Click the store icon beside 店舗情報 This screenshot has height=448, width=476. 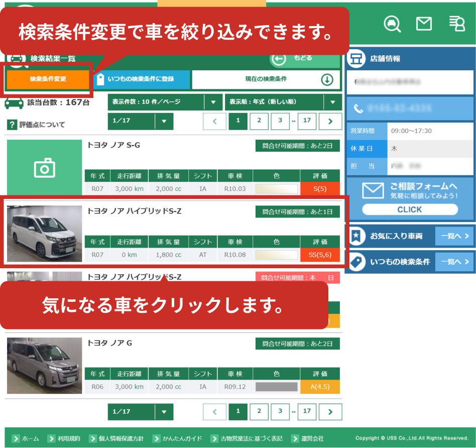(355, 58)
